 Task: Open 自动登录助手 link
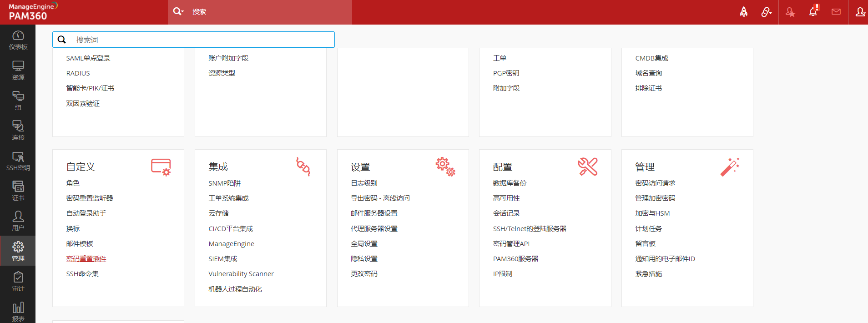[x=86, y=213]
